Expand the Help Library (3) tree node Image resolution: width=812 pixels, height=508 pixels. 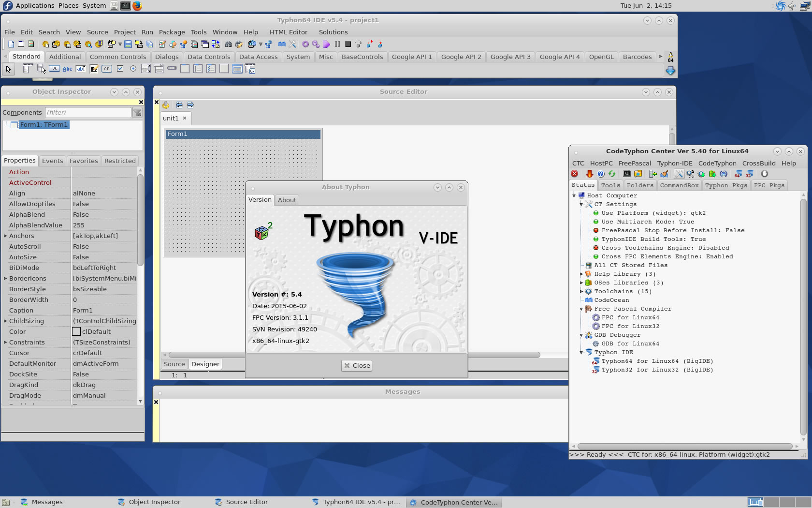[581, 274]
